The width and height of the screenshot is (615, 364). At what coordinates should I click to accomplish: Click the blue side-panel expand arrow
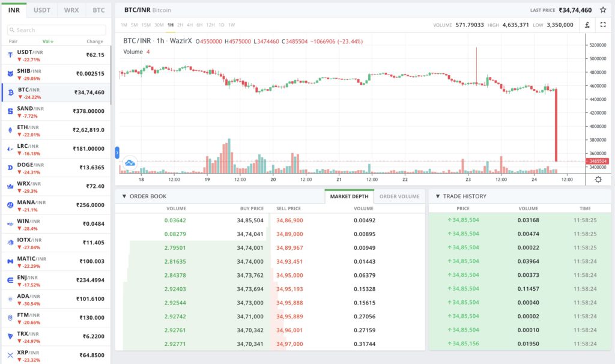[117, 153]
